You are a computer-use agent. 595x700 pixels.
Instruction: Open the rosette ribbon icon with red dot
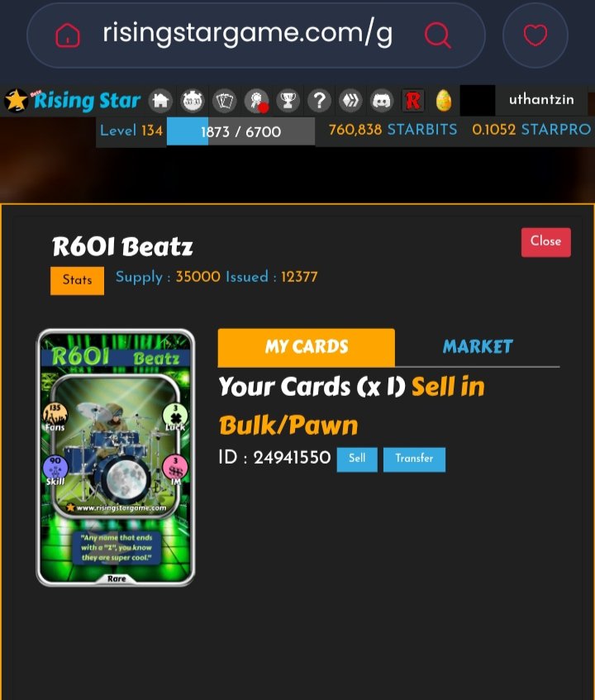coord(257,101)
